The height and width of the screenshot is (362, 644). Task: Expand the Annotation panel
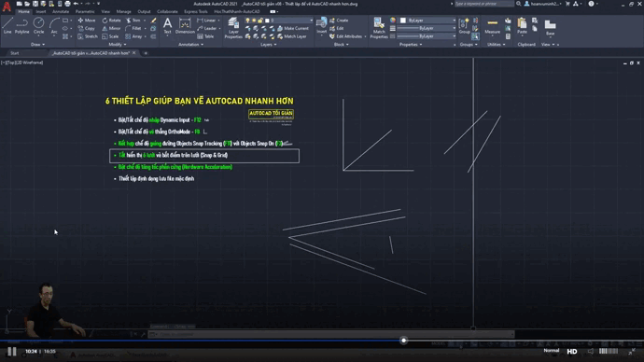(190, 45)
